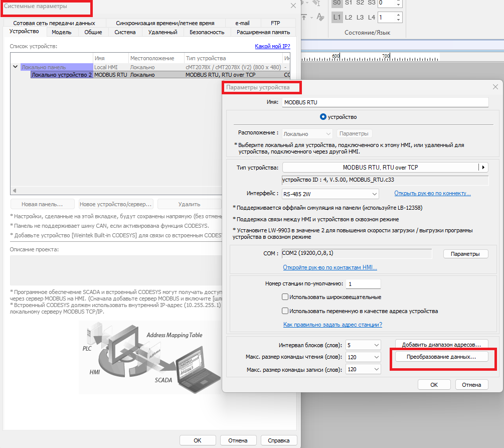
Task: Select language L3 in the toolbar
Action: (x=360, y=17)
